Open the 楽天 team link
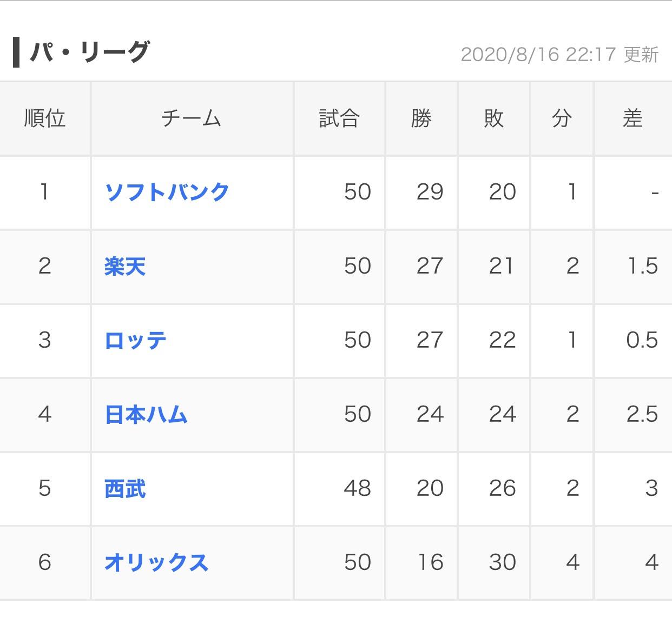This screenshot has width=672, height=617. 125,266
